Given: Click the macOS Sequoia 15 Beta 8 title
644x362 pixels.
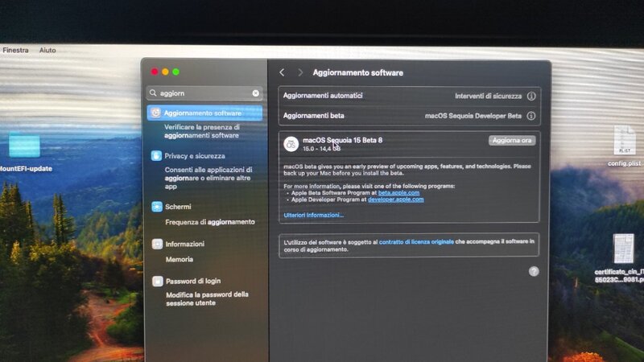Looking at the screenshot, I should 343,140.
